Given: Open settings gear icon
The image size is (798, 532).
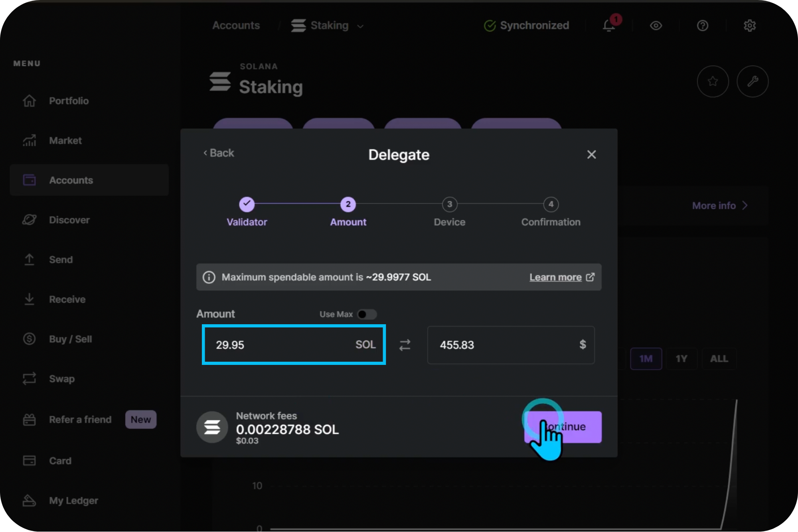Looking at the screenshot, I should [749, 26].
